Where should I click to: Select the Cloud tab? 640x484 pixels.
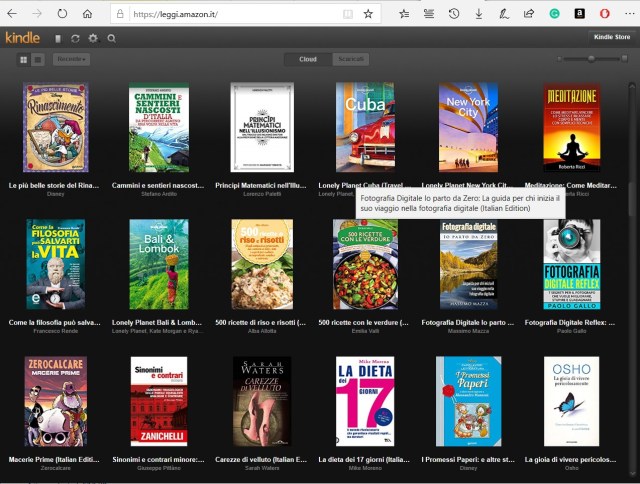[x=307, y=60]
